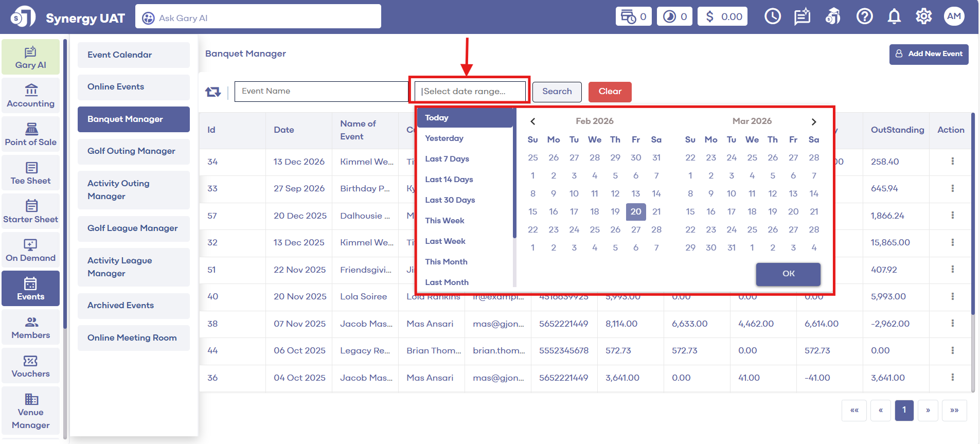
Task: Select the Last 7 Days preset
Action: pos(447,159)
